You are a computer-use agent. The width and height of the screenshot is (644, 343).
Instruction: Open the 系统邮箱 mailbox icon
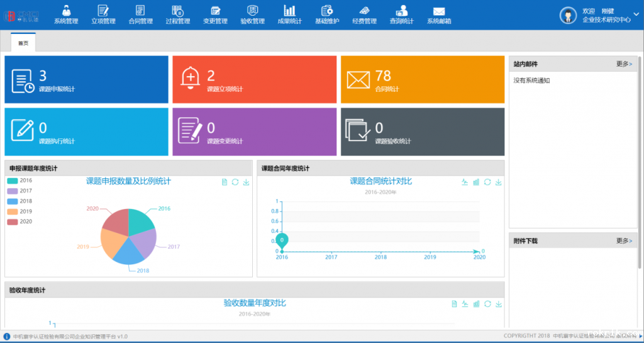click(438, 14)
